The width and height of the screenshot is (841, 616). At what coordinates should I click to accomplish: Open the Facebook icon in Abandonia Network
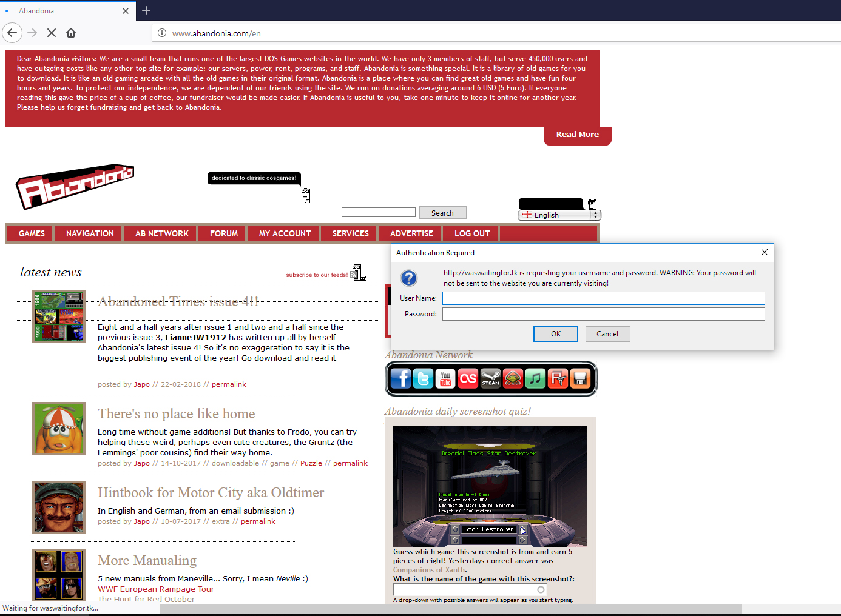click(x=400, y=379)
